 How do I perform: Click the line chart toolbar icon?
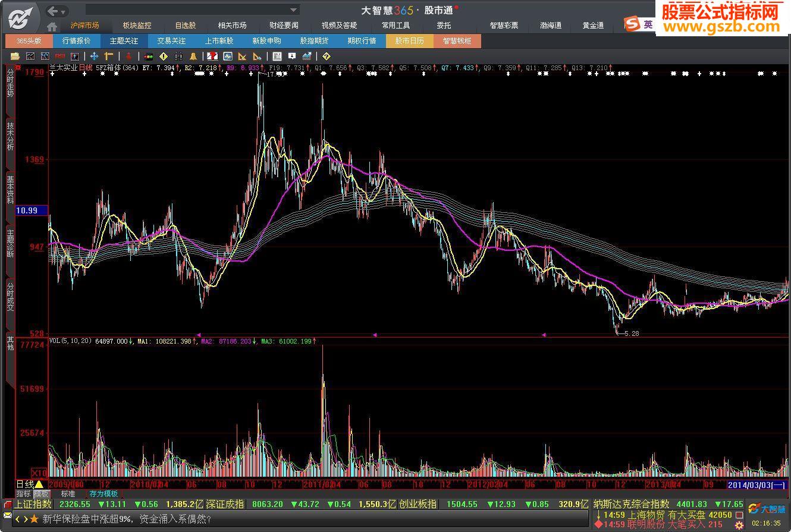(30, 56)
